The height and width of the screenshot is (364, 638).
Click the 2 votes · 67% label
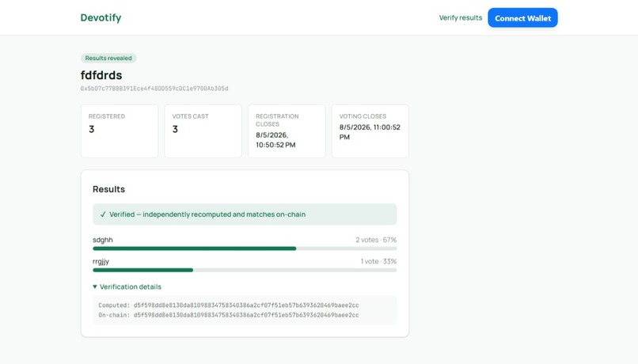coord(376,240)
